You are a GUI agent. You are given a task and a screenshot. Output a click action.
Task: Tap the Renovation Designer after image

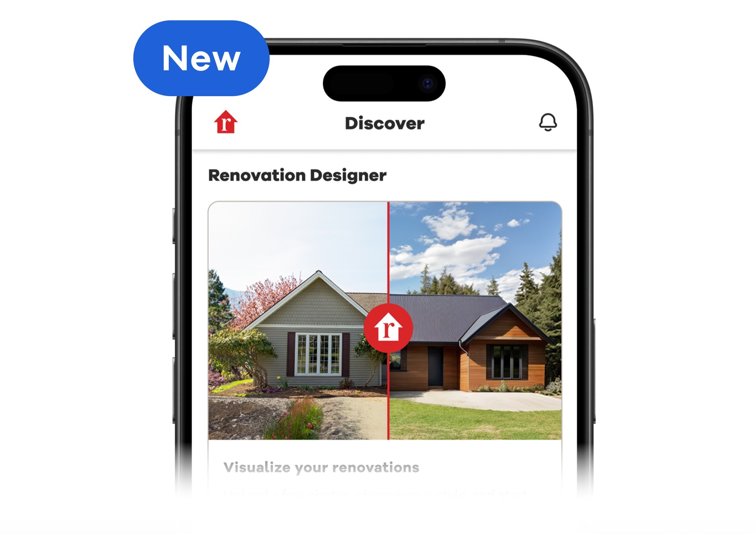474,323
